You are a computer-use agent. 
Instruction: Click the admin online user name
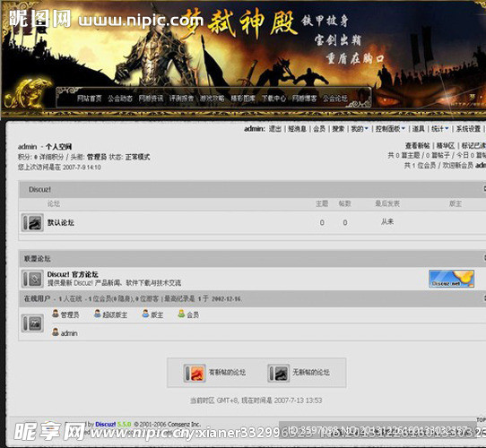pos(69,333)
